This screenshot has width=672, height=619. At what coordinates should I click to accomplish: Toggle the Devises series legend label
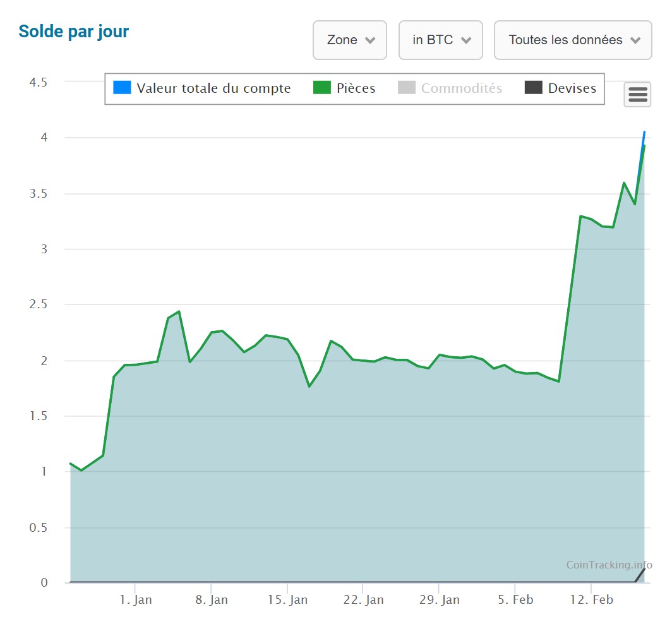click(x=572, y=88)
